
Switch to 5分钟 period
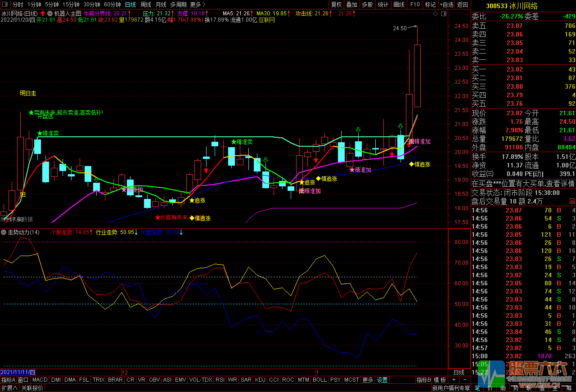[x=52, y=5]
